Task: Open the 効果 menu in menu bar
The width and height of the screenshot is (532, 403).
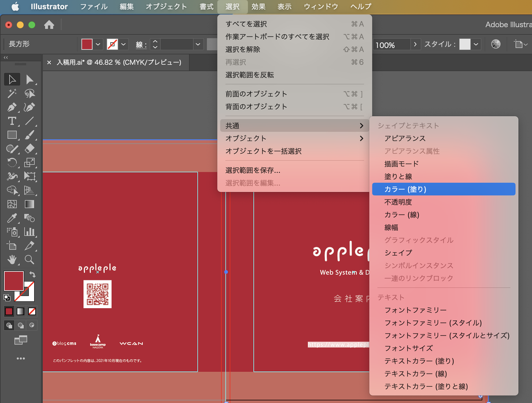Action: (258, 6)
